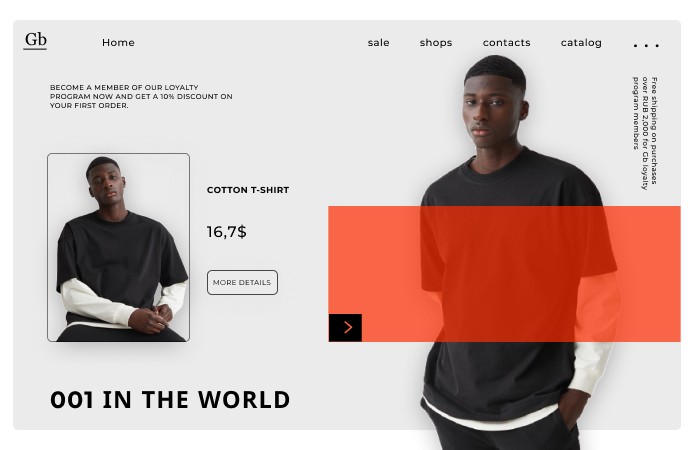Open the sale section
Viewport: 700px width, 450px height.
pyautogui.click(x=379, y=42)
